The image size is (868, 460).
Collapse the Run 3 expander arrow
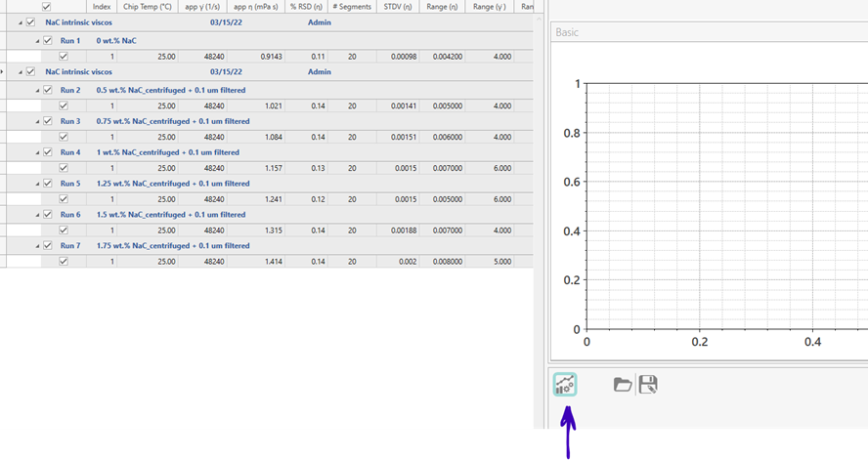[36, 121]
